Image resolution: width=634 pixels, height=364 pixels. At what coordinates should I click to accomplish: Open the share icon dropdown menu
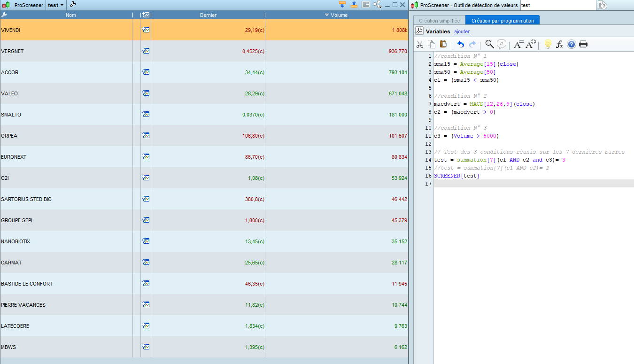(377, 5)
